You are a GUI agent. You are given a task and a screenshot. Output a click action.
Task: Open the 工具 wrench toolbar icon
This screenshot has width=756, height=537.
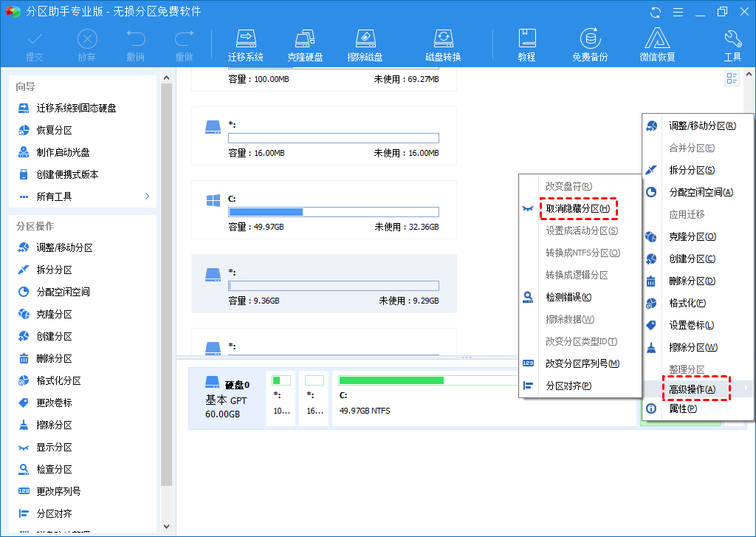click(x=732, y=46)
